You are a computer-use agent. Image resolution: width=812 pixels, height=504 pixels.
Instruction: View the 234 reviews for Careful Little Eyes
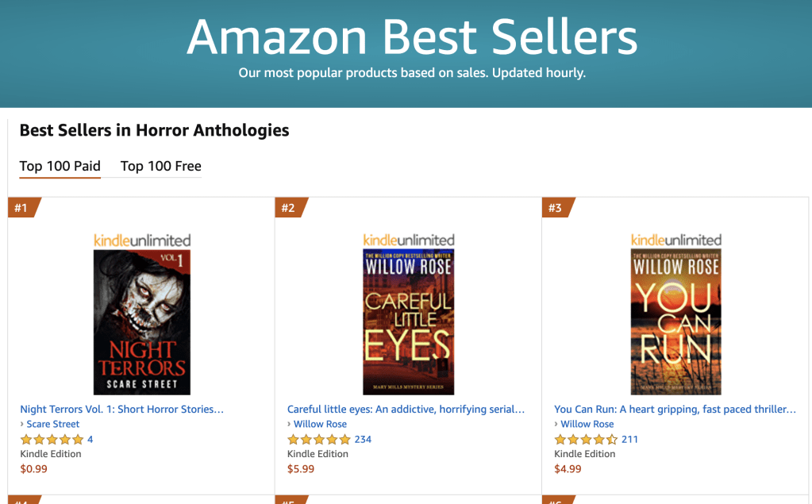click(x=363, y=439)
